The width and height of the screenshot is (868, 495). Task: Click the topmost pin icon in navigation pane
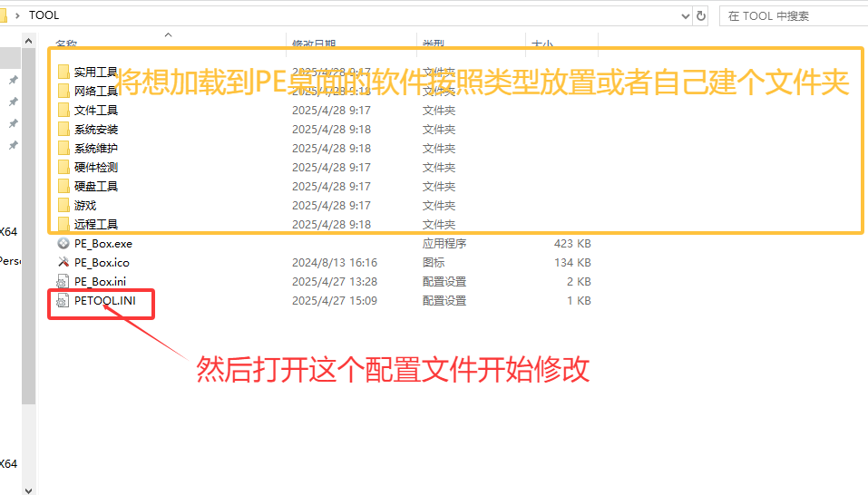tap(13, 81)
